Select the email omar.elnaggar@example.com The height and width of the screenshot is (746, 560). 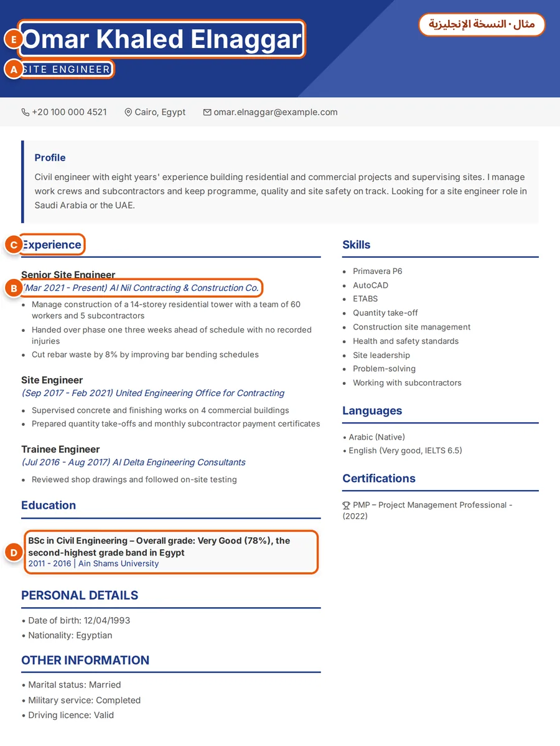[276, 112]
